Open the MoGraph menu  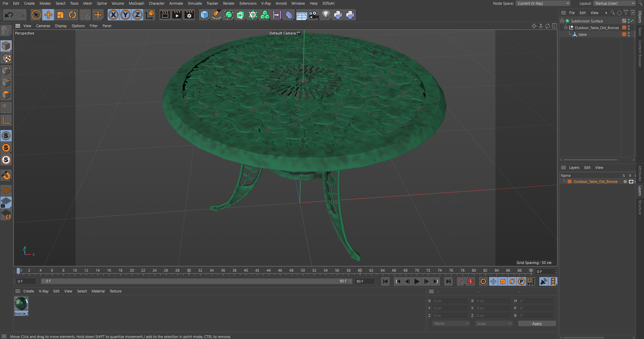click(x=136, y=3)
